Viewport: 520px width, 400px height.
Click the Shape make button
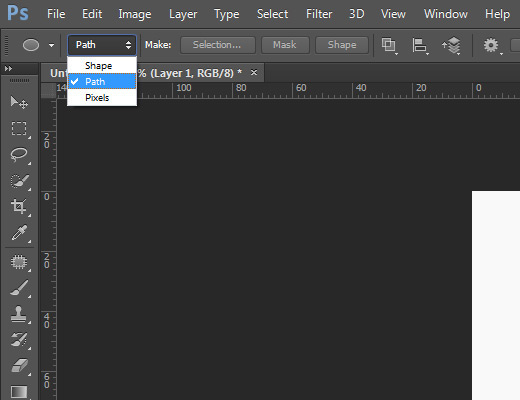[342, 45]
